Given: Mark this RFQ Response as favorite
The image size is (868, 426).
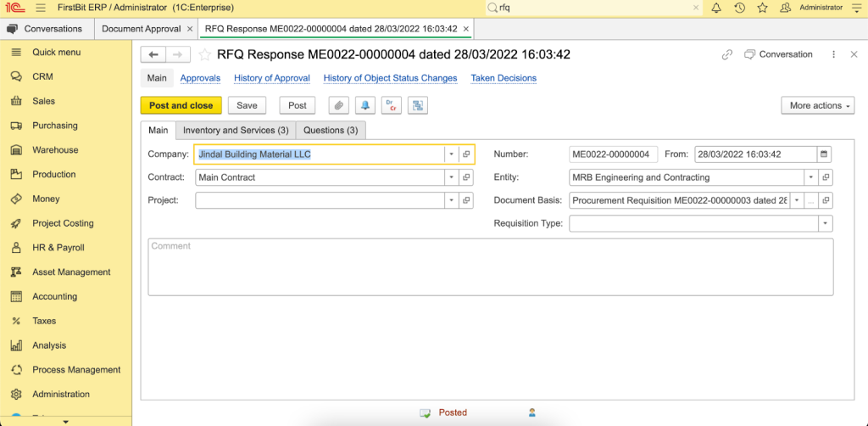Looking at the screenshot, I should click(x=204, y=55).
